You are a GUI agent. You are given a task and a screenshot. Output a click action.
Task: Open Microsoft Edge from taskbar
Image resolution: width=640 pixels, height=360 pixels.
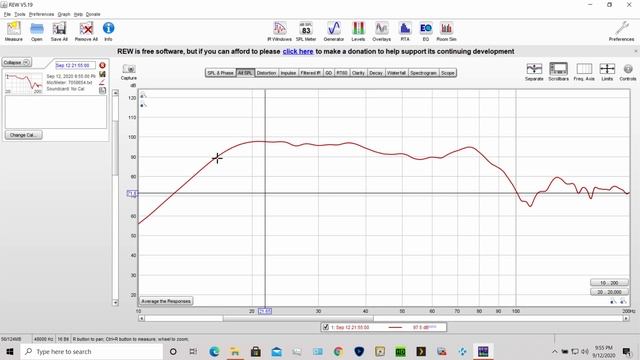(x=214, y=351)
